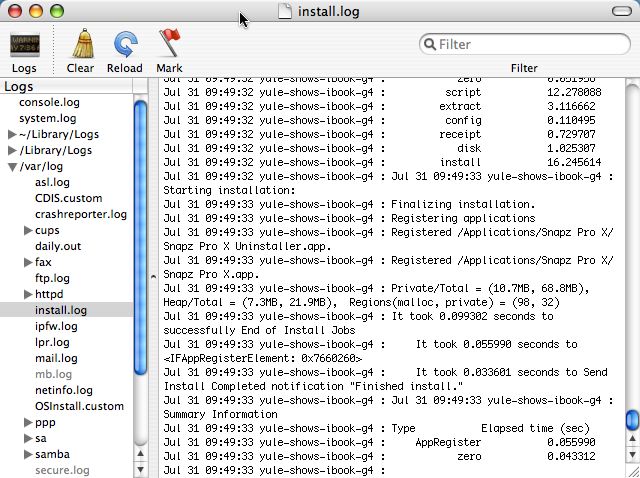The image size is (640, 478).
Task: Expand the fax folder
Action: tap(28, 262)
